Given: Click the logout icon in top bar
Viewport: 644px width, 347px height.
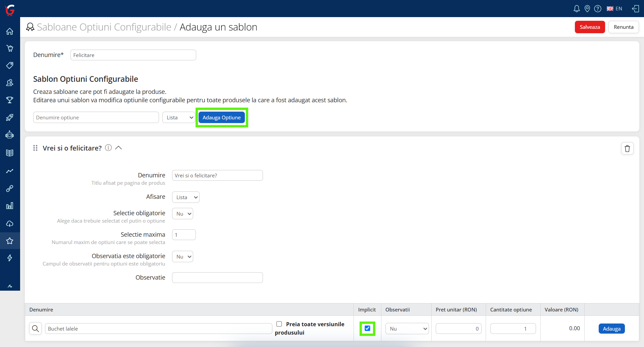Looking at the screenshot, I should click(x=636, y=9).
